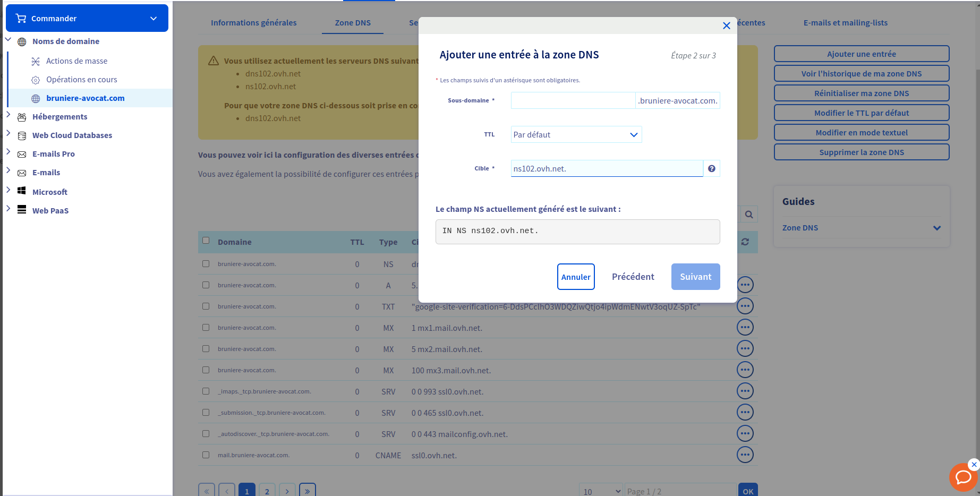Click the Suivant button
Screen dimensions: 980x496
click(x=695, y=277)
